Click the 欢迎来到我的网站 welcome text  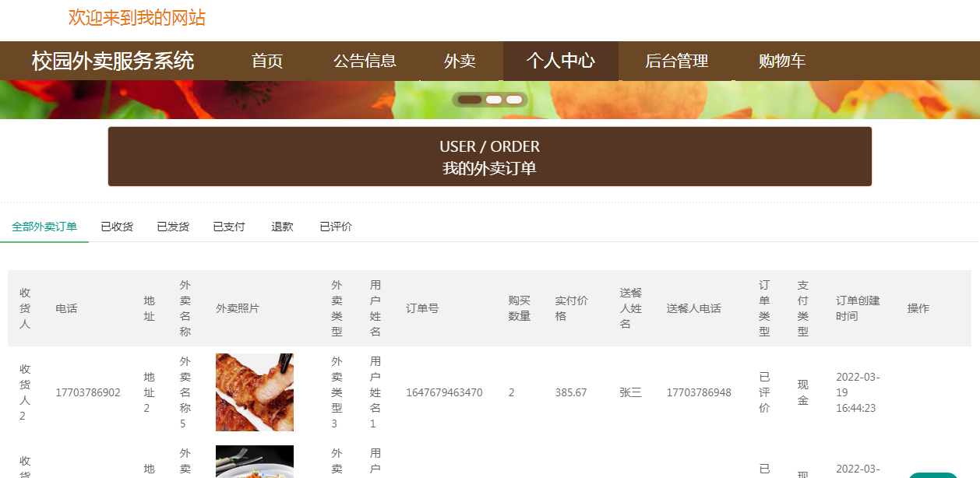tap(137, 17)
